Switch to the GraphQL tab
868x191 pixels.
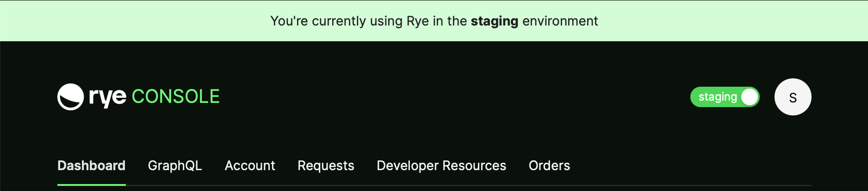pos(175,166)
